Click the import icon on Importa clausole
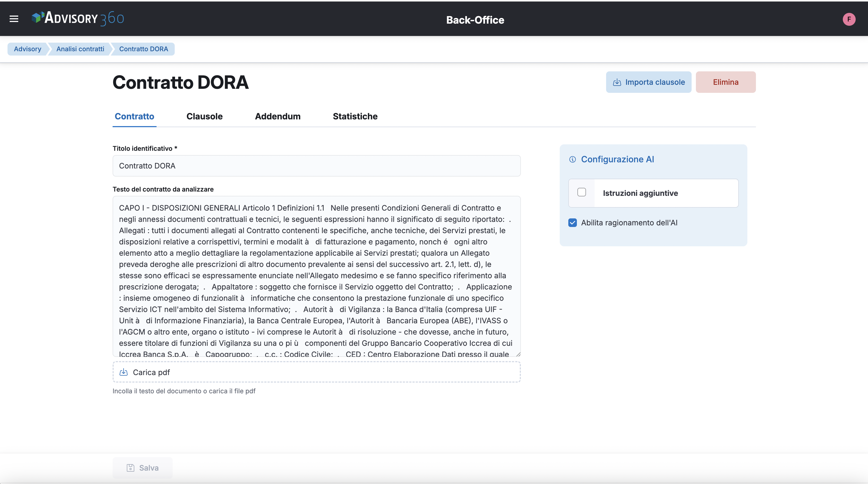 tap(617, 82)
